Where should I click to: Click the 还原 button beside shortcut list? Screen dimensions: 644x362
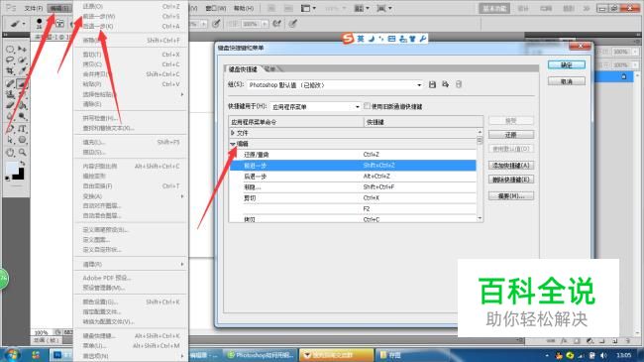[x=511, y=135]
